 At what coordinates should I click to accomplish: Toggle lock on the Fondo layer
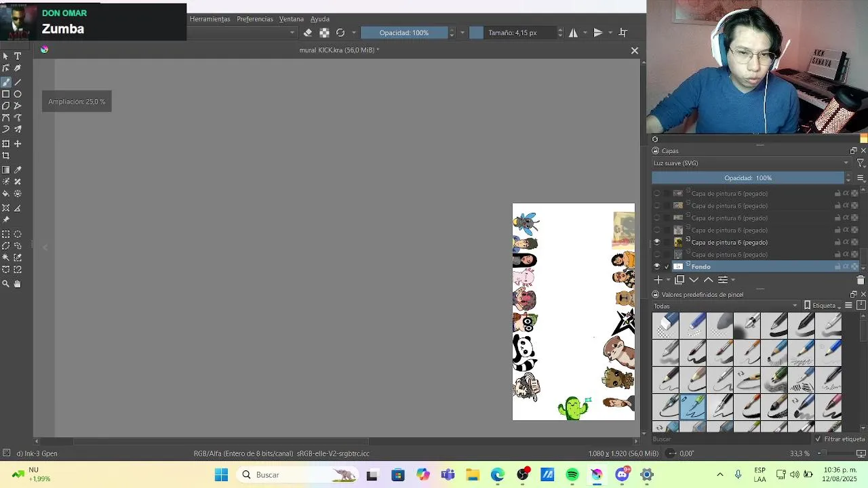coord(837,266)
